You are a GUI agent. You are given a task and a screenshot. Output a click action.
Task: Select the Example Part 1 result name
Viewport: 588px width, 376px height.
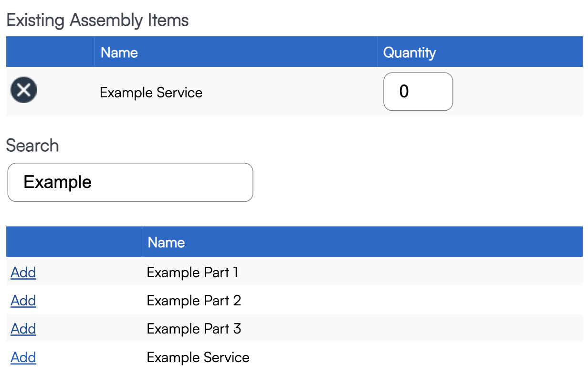point(192,272)
